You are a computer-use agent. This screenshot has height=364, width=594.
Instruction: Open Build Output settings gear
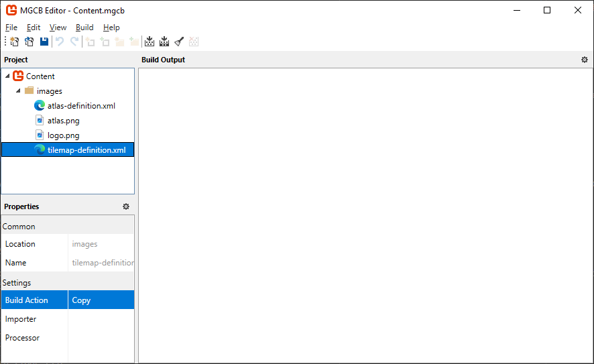(x=585, y=60)
